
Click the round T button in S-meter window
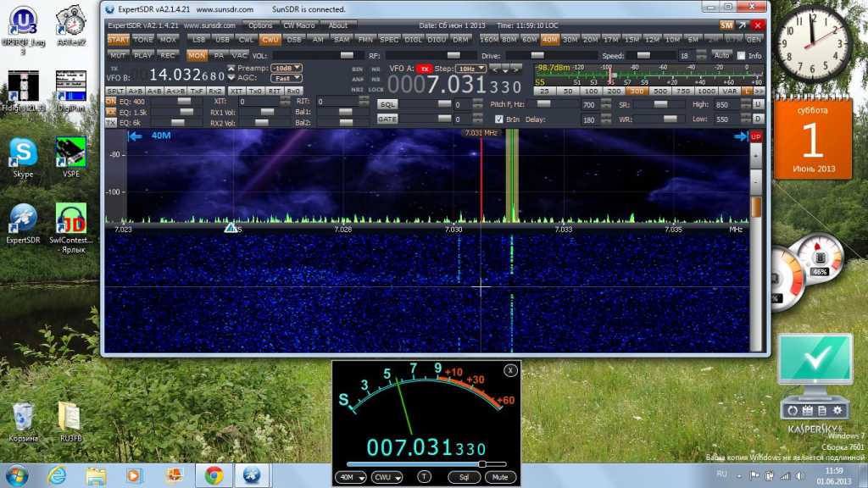[424, 477]
